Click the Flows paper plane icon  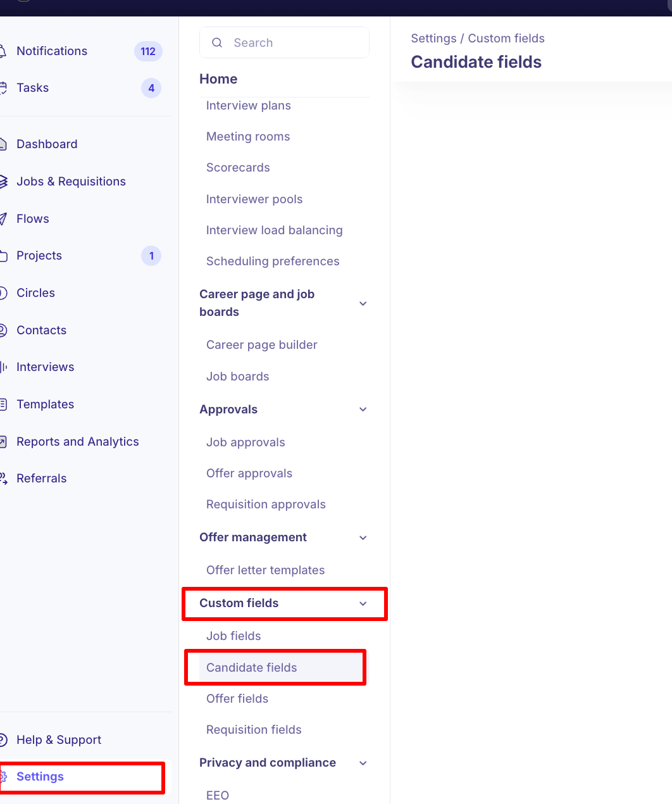(x=3, y=219)
